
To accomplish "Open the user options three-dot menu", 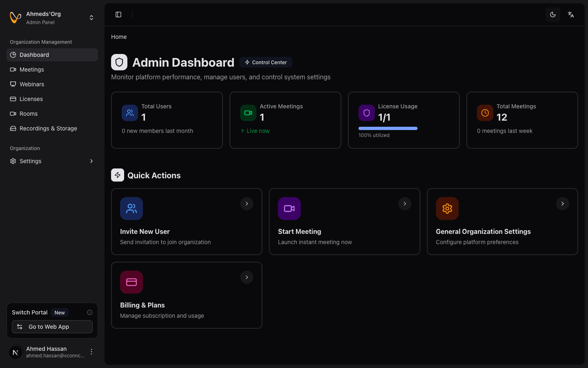I will tap(91, 352).
